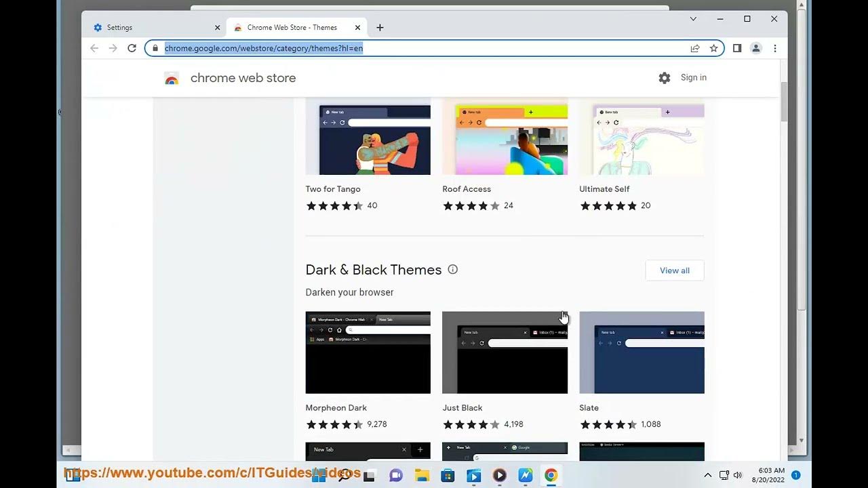Show hidden system tray icons
Screen dimensions: 868x488
coord(708,475)
